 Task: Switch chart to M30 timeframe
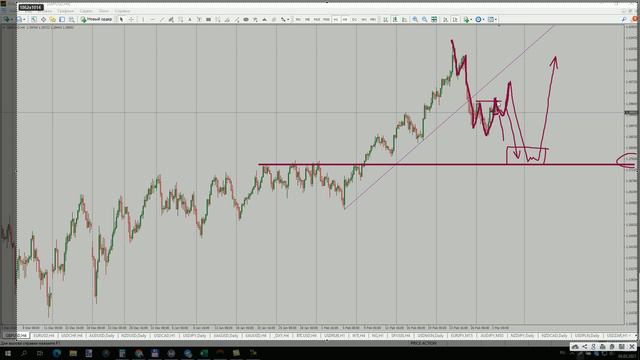coord(326,19)
